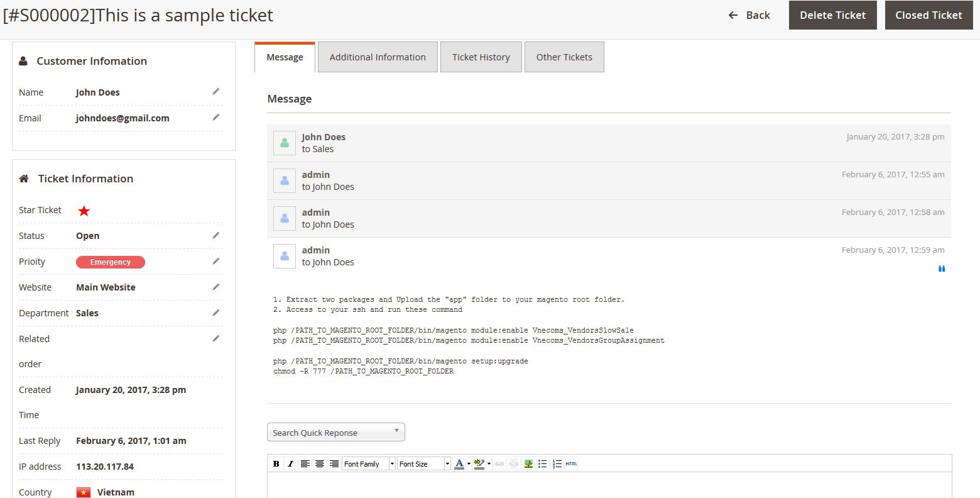Apply the text color button
The width and height of the screenshot is (980, 498).
point(459,463)
